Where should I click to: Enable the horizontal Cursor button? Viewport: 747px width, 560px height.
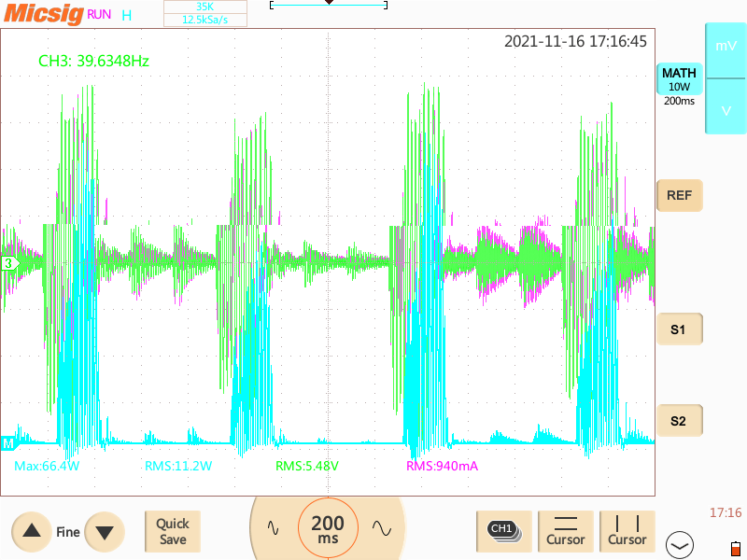[x=566, y=531]
